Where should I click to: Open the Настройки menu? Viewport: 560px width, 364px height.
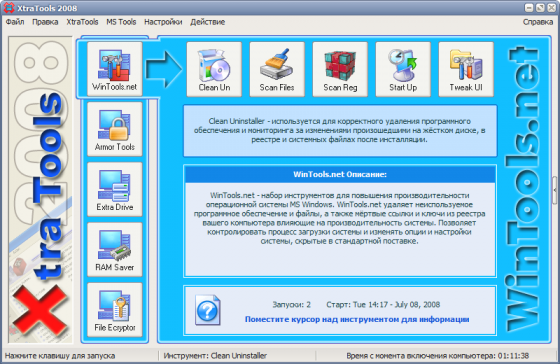(163, 22)
